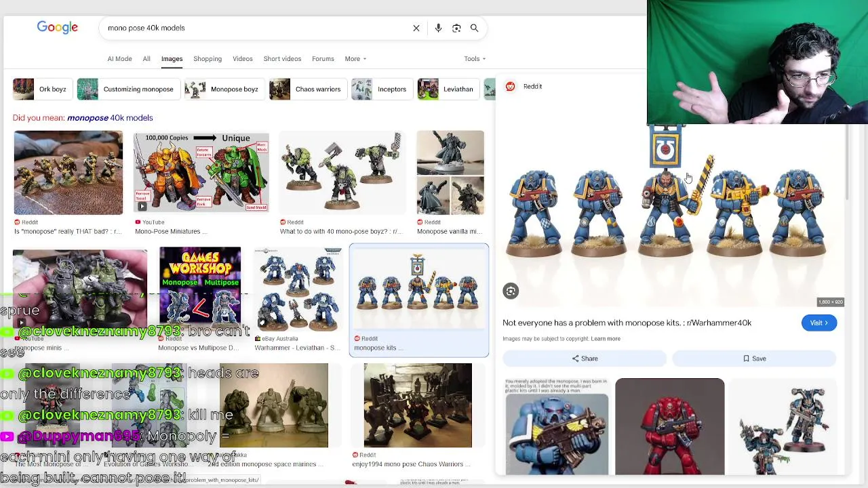Image resolution: width=868 pixels, height=488 pixels.
Task: Open the 1994 mono pose Chaos Warriors image
Action: pos(418,405)
